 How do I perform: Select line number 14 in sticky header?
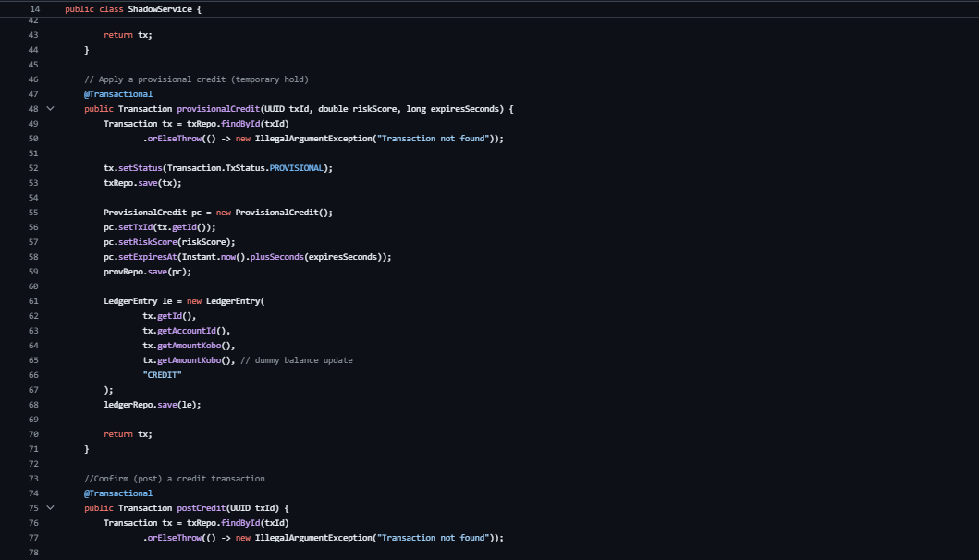click(34, 8)
